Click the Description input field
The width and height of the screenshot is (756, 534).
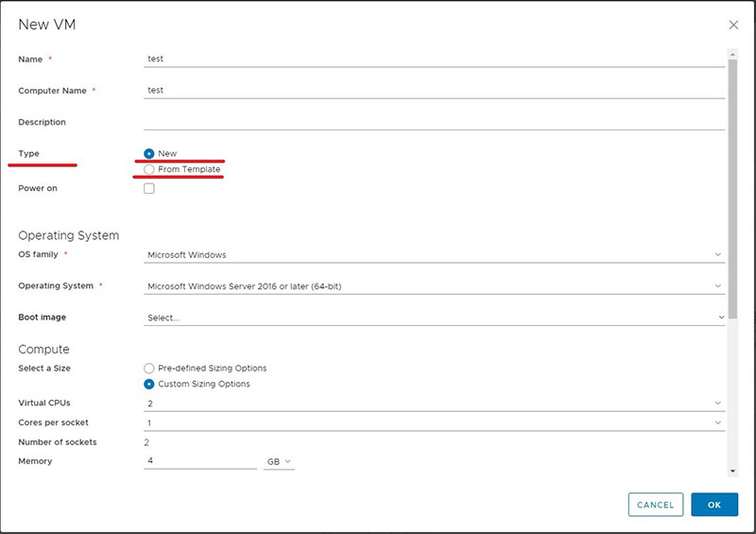[435, 122]
